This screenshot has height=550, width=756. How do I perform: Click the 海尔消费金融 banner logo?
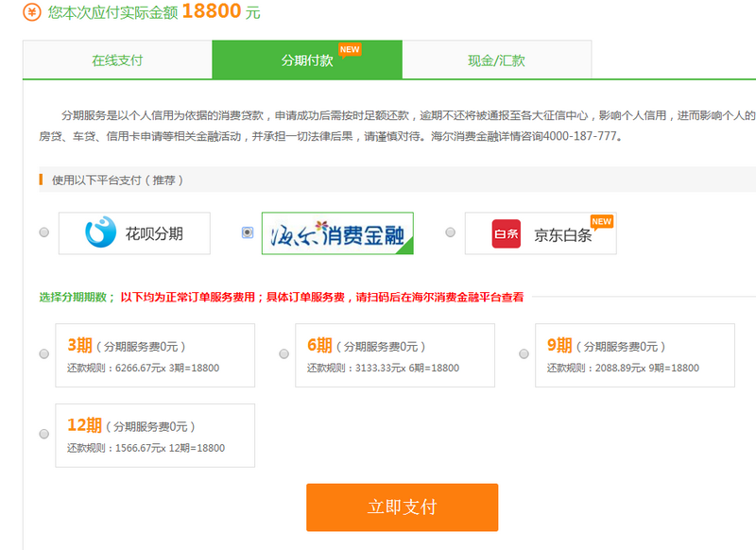pyautogui.click(x=335, y=233)
